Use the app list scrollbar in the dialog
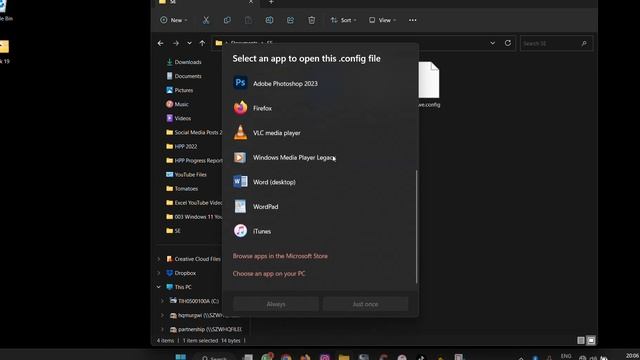Screen dimensions: 640x360 coord(416,227)
